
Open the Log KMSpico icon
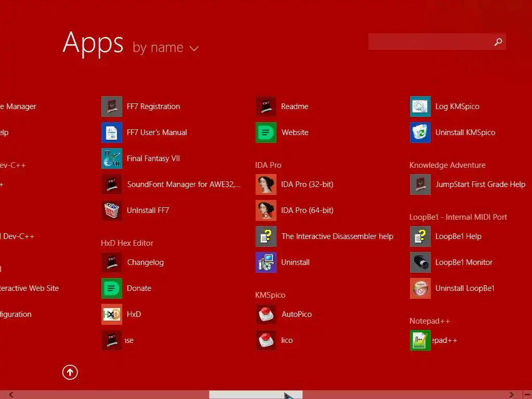(420, 106)
